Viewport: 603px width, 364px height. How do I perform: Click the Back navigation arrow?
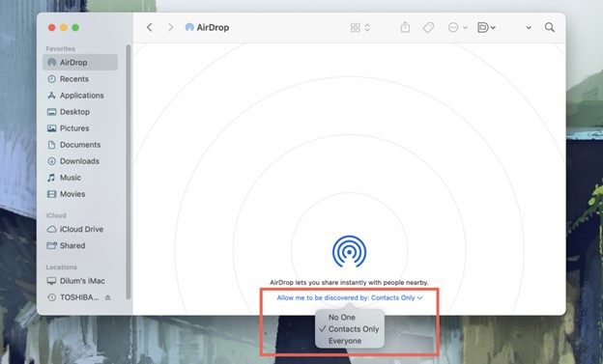pyautogui.click(x=150, y=27)
